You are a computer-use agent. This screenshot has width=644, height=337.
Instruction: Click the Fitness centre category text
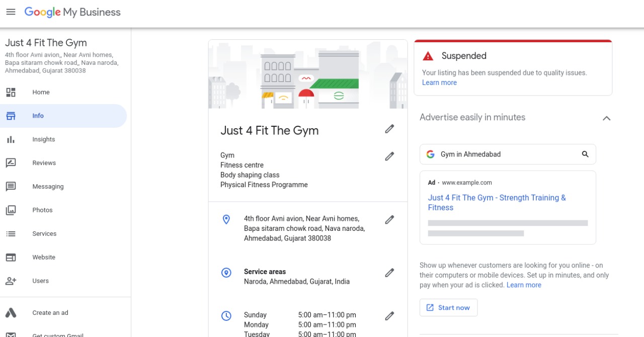pyautogui.click(x=242, y=165)
